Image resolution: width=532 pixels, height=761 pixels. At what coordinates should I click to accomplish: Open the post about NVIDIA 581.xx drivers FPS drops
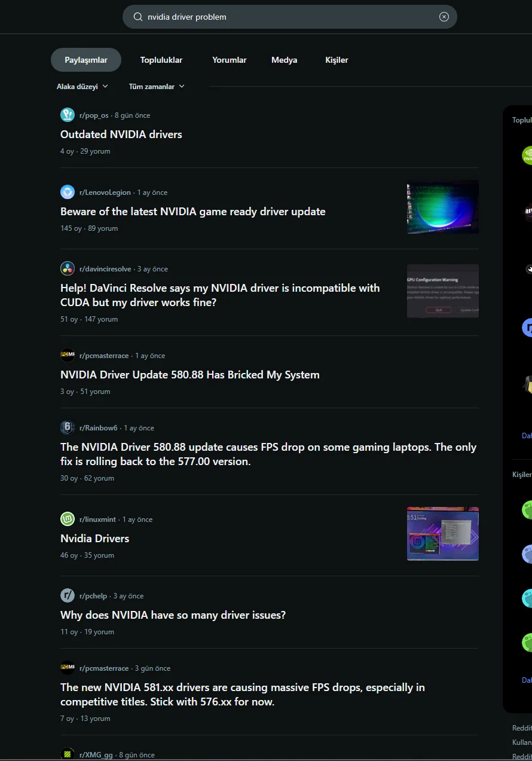coord(243,695)
